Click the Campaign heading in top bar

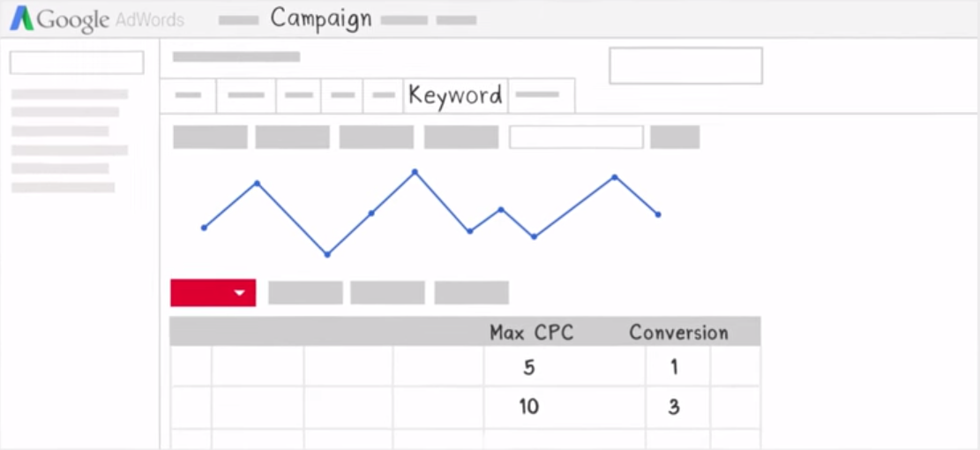pyautogui.click(x=320, y=19)
